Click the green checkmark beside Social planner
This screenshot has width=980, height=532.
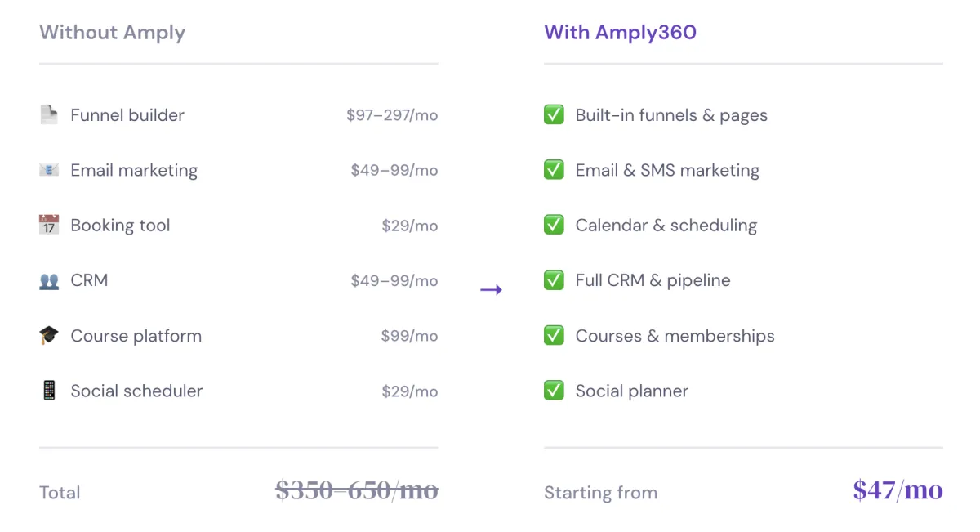pos(554,391)
